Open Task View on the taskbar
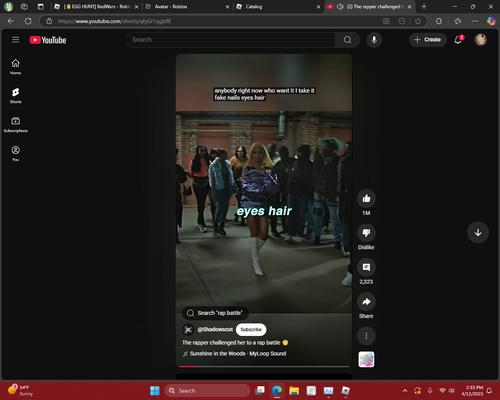This screenshot has width=500, height=400. pos(260,391)
